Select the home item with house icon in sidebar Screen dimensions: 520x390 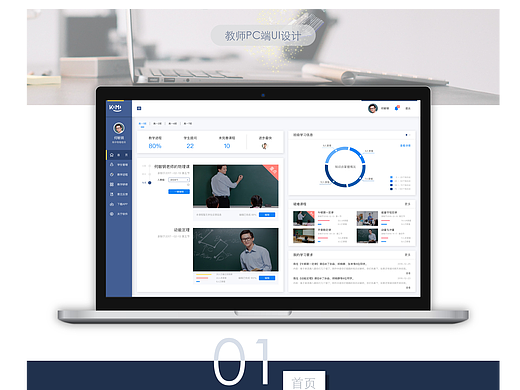pyautogui.click(x=119, y=155)
